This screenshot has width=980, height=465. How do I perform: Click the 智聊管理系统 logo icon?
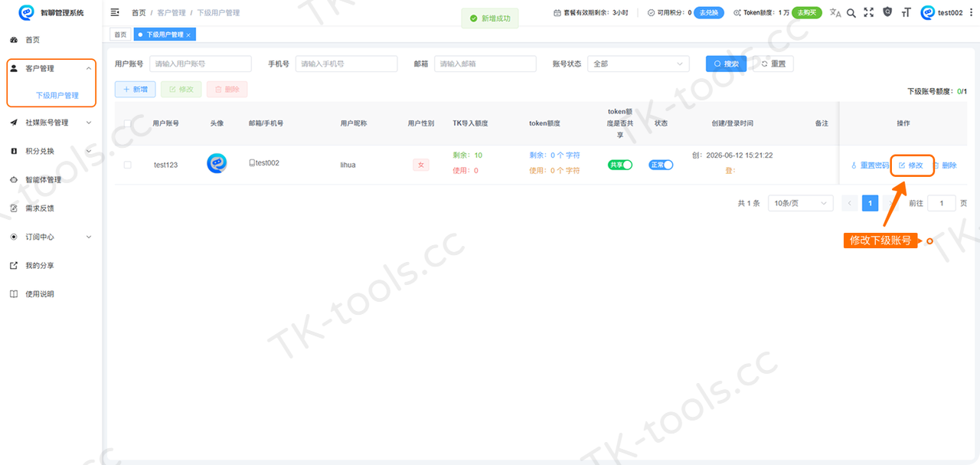pos(27,12)
